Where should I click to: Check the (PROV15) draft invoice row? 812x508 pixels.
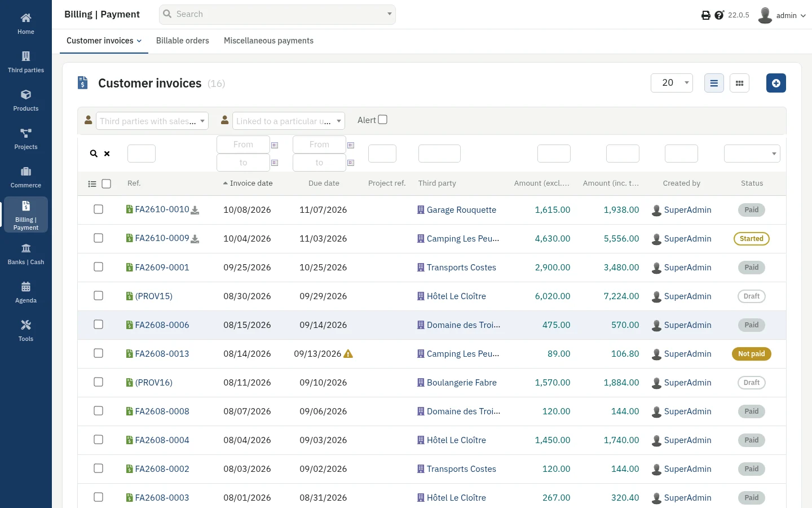tap(98, 296)
